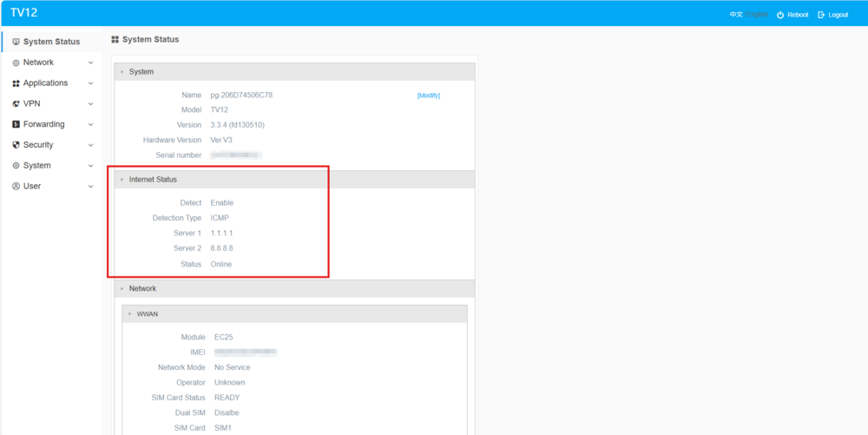Image resolution: width=868 pixels, height=435 pixels.
Task: Click the VPN icon in sidebar
Action: [x=16, y=104]
